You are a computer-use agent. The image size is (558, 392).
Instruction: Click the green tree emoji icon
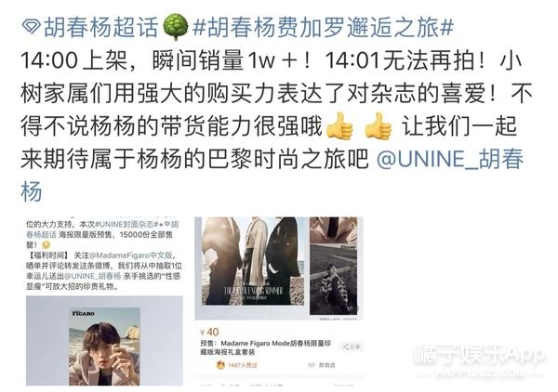click(x=175, y=27)
